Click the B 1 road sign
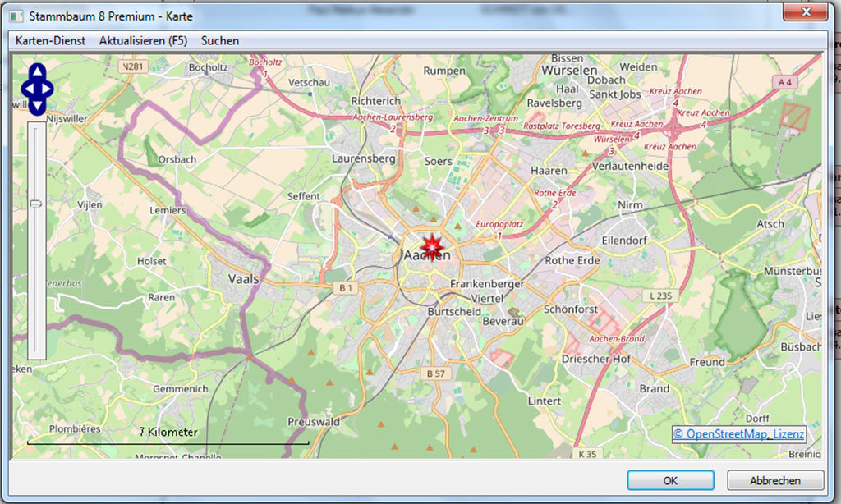Screen dimensions: 841x504 [x=346, y=288]
